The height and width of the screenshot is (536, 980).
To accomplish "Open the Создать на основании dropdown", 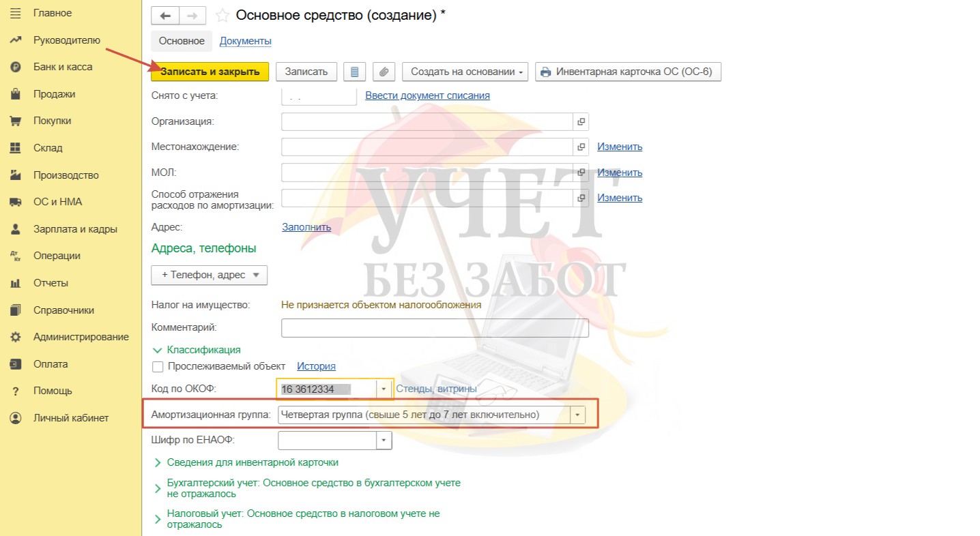I will click(465, 72).
